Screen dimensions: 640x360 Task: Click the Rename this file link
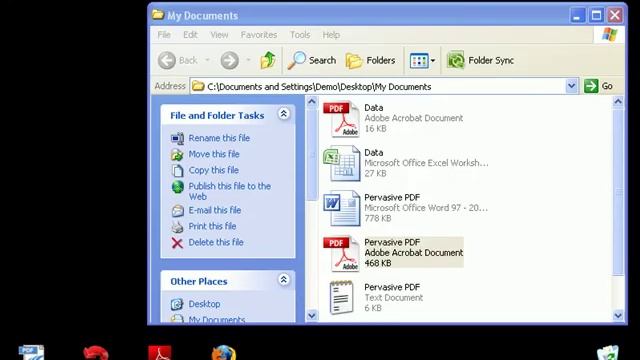coord(219,138)
